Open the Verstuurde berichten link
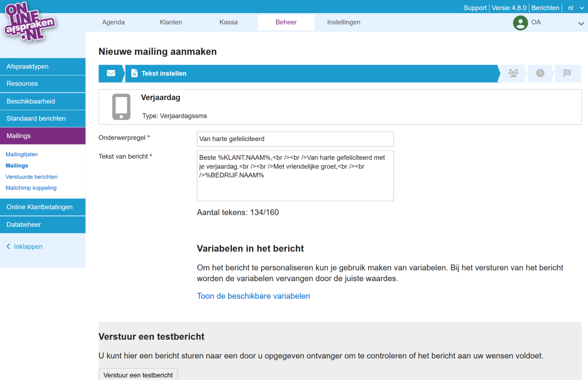 click(31, 177)
